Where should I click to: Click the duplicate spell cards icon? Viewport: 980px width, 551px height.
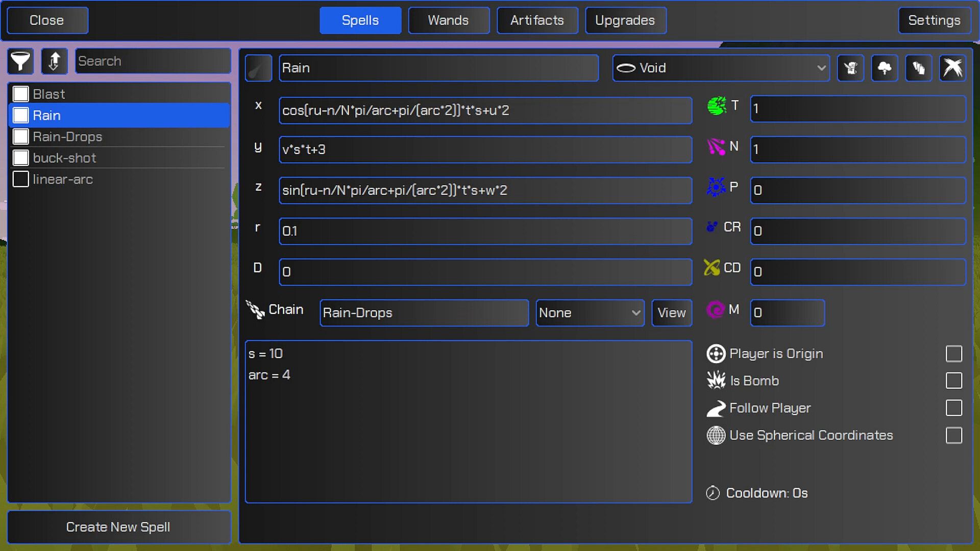(x=918, y=68)
